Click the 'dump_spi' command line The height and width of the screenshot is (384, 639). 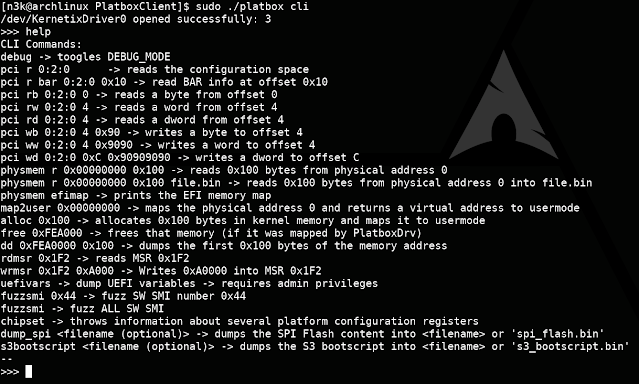coord(302,334)
